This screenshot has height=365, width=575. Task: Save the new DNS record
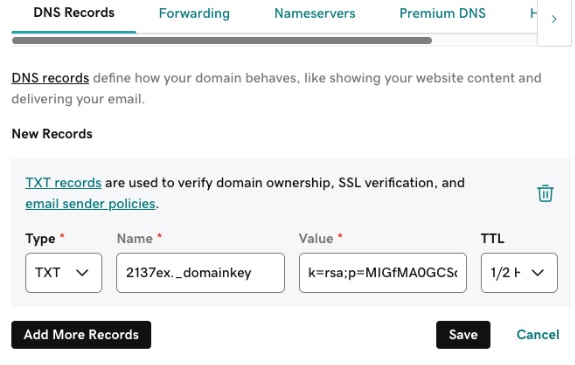coord(463,335)
